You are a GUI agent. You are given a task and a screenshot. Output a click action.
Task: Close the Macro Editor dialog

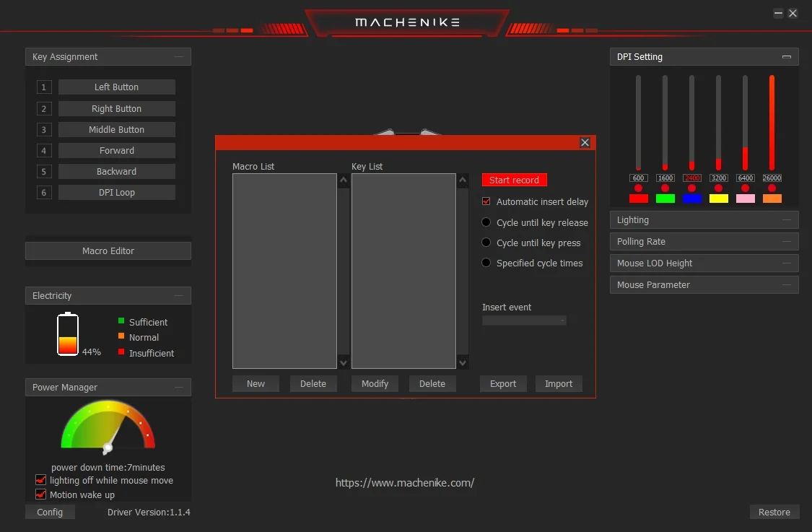point(585,143)
